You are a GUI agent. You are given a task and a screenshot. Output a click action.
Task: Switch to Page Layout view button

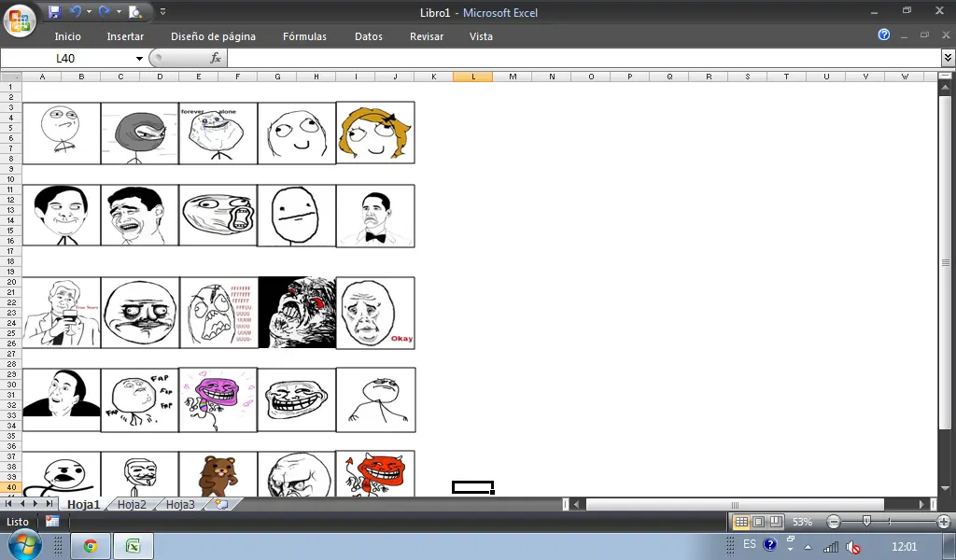click(x=758, y=523)
